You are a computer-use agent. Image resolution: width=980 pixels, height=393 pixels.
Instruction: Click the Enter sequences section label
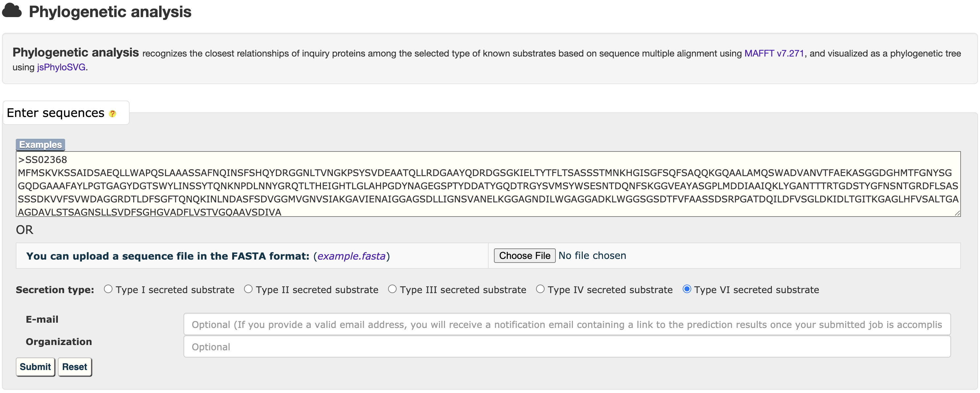56,113
